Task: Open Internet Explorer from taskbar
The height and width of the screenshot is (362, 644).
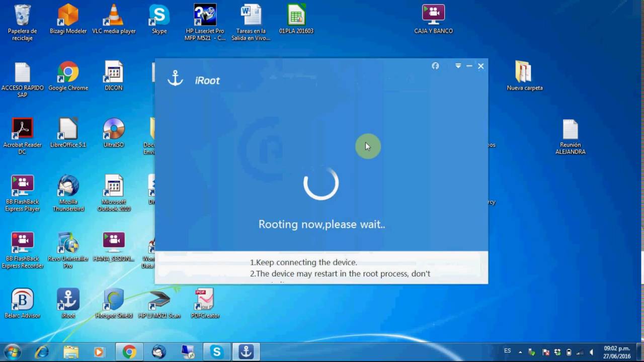Action: click(42, 352)
